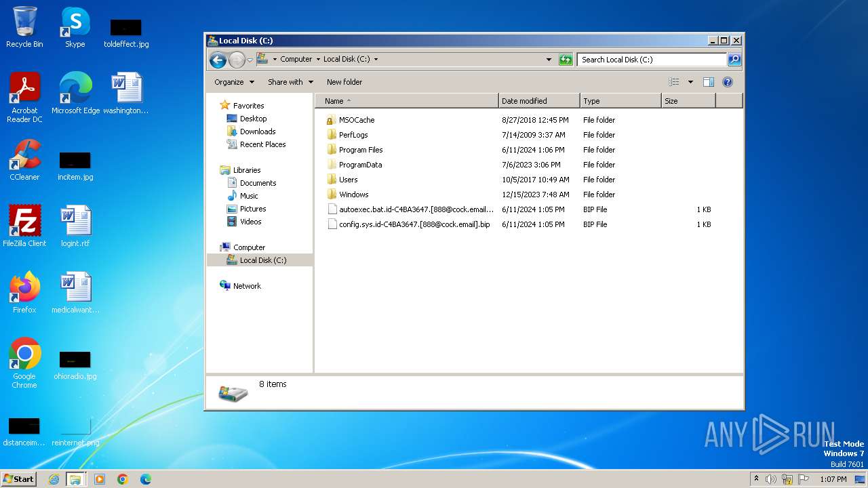Open the address bar history dropdown
Viewport: 868px width, 488px height.
pos(549,60)
